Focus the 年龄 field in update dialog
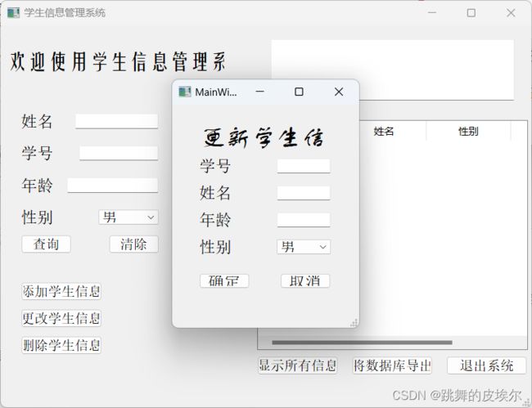This screenshot has width=532, height=408. pos(304,220)
